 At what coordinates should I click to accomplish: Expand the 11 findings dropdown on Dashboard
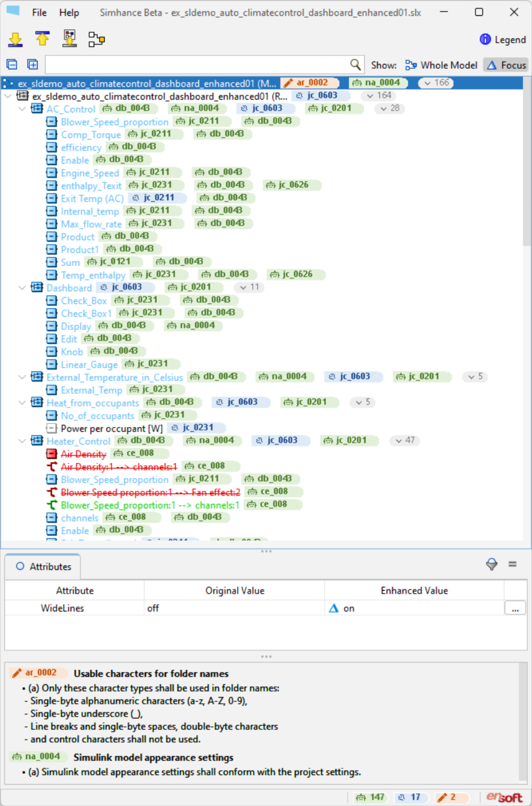[249, 287]
